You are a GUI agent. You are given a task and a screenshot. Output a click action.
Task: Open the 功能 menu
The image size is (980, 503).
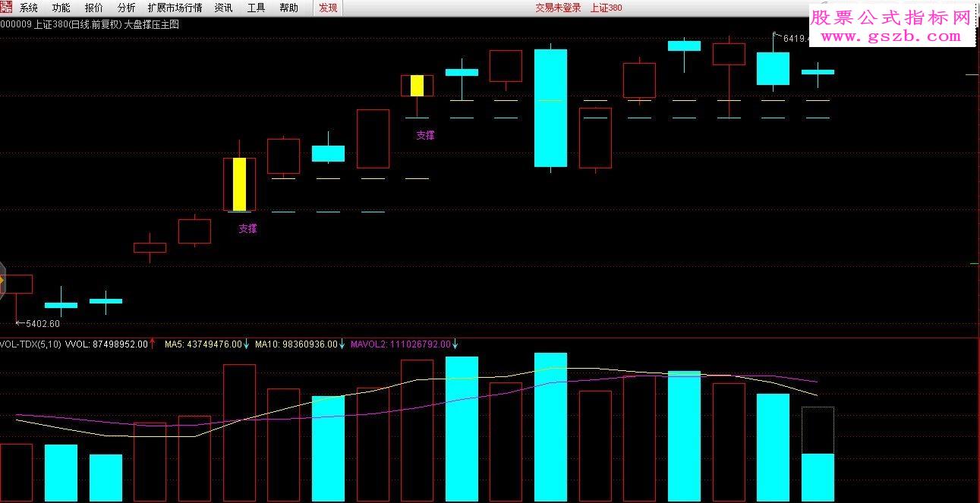(61, 8)
